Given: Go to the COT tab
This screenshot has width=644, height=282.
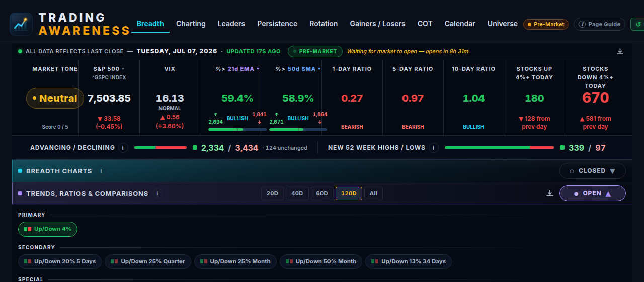Looking at the screenshot, I should (425, 24).
